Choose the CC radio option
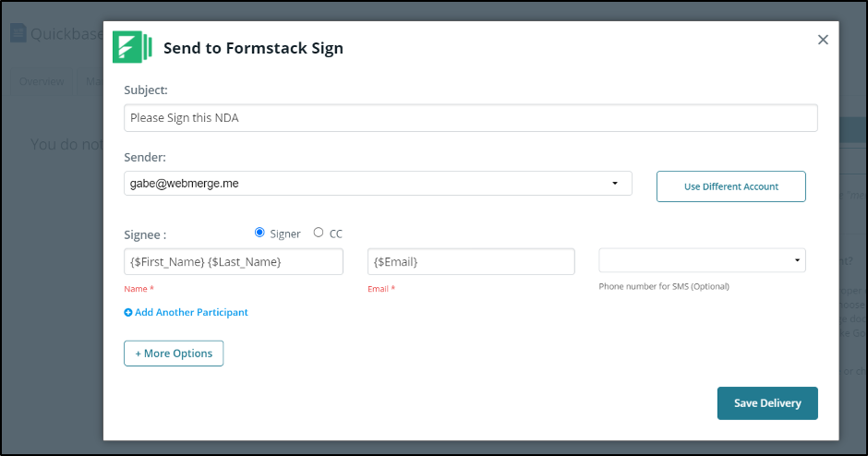 click(319, 233)
